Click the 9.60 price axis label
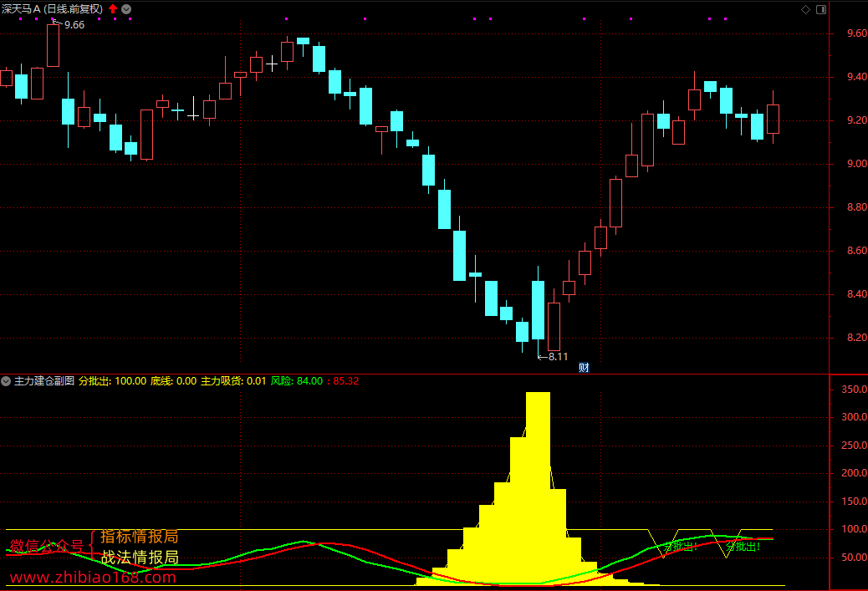 coord(857,33)
